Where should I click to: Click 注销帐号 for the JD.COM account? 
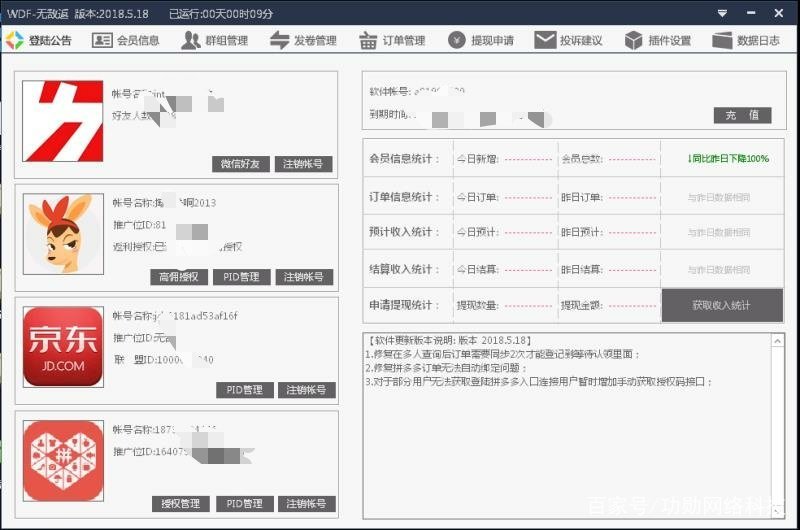[304, 390]
